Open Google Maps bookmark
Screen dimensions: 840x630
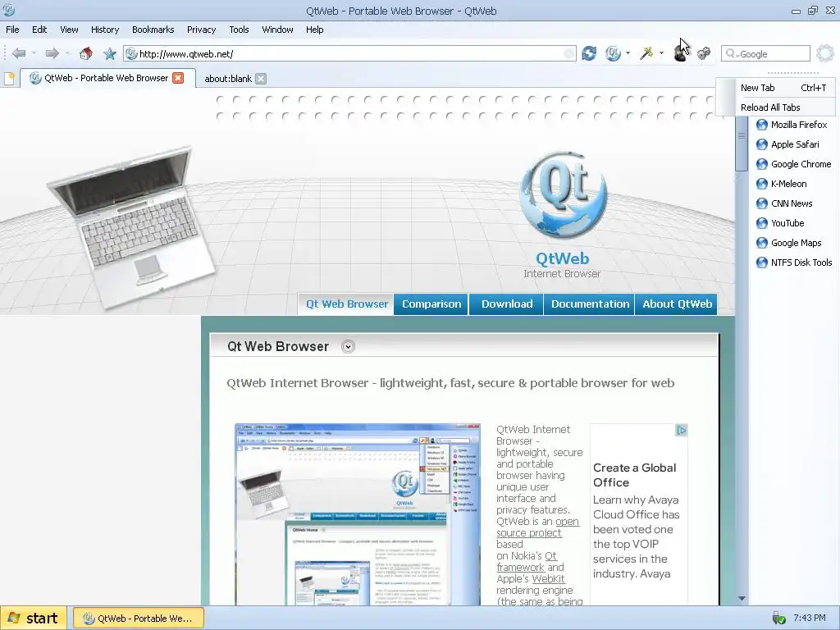(788, 243)
